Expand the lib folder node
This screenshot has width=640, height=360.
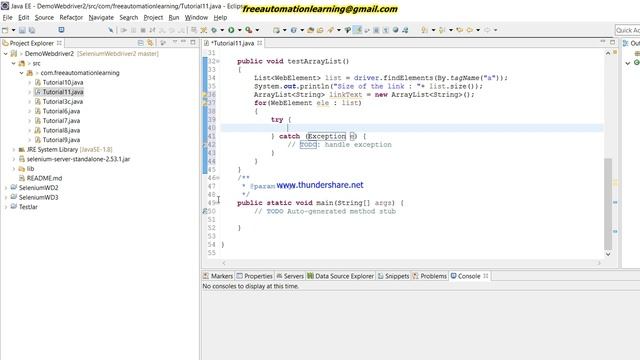pos(14,169)
